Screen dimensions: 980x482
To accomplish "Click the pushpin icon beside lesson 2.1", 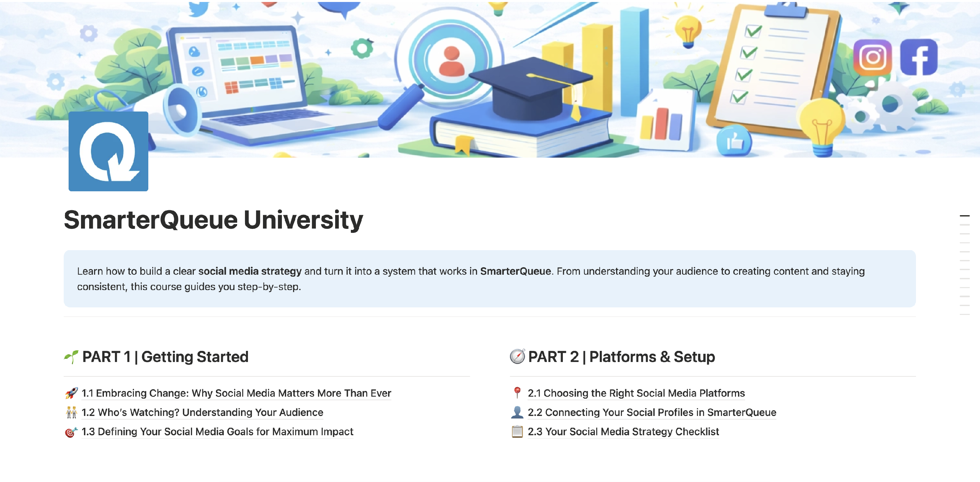I will pyautogui.click(x=517, y=393).
